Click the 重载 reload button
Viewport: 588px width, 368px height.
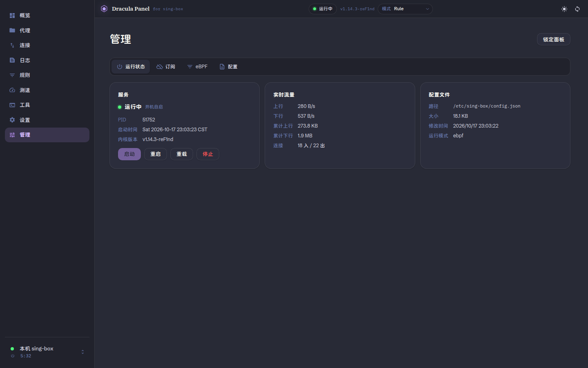[182, 154]
